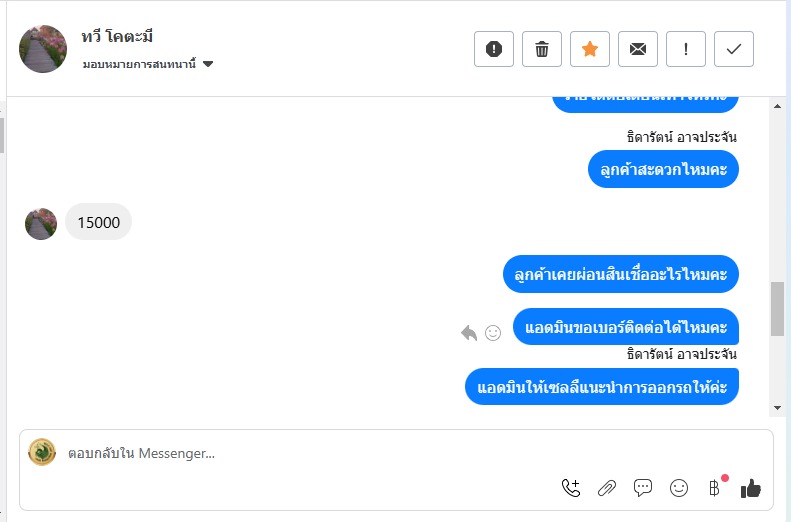Attach a file using the paperclip icon

click(607, 488)
